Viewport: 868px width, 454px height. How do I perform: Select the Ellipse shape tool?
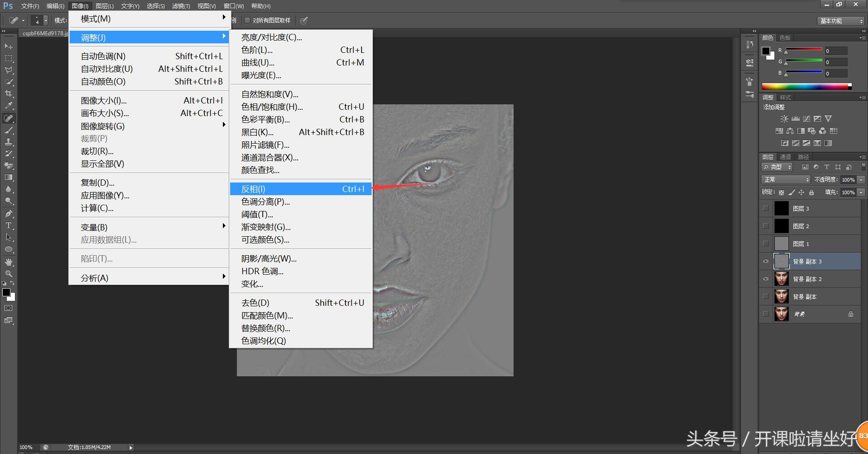click(x=9, y=249)
